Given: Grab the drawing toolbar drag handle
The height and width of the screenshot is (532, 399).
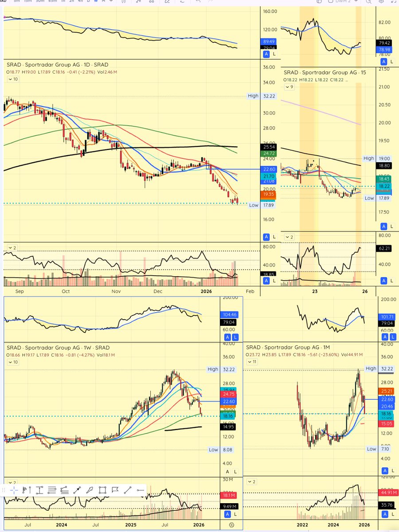Looking at the screenshot, I should point(4,490).
